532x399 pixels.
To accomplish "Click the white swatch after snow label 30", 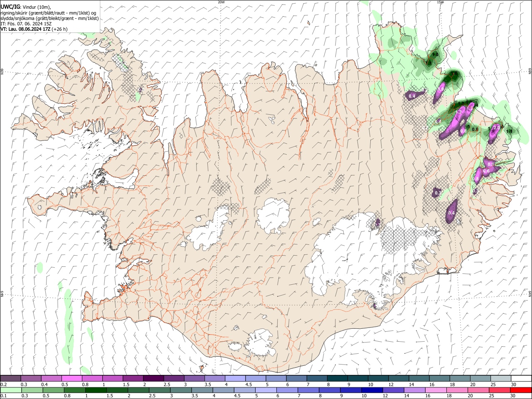I will [520, 378].
